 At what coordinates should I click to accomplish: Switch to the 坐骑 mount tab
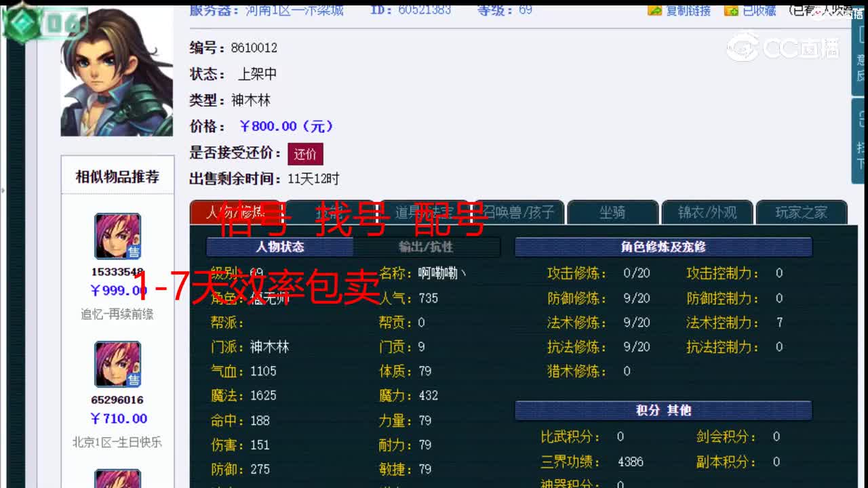pos(613,212)
